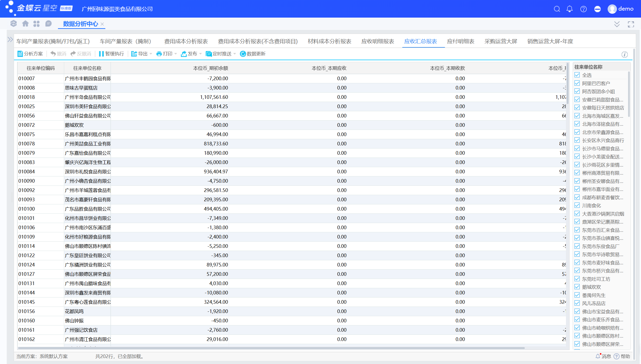Uncheck the 全选 checkbox

coord(577,75)
